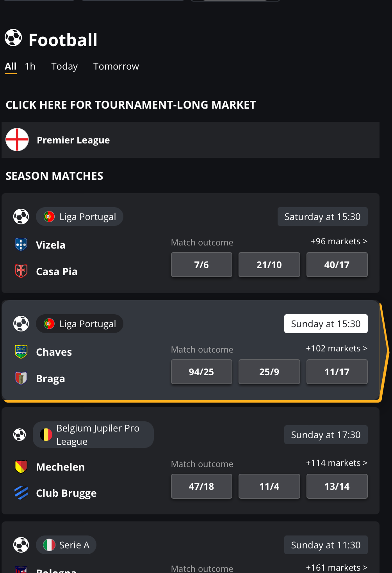Click the Italy flag in Serie A tag
Viewport: 392px width, 573px height.
pos(49,545)
